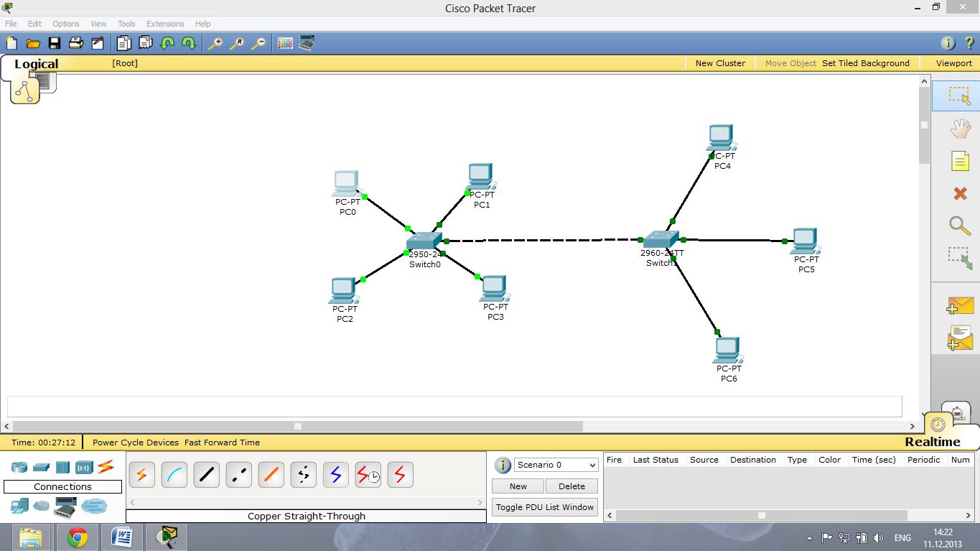Open the scenario information icon
Viewport: 980px width, 551px height.
(503, 465)
